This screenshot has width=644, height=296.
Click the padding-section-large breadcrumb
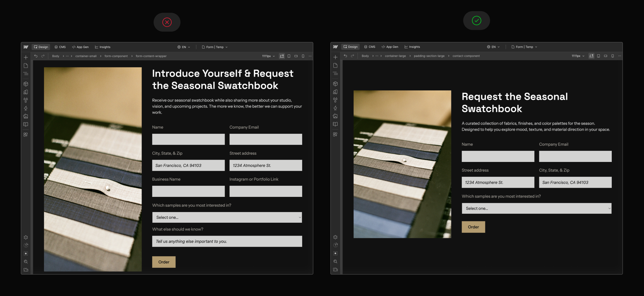click(x=429, y=56)
